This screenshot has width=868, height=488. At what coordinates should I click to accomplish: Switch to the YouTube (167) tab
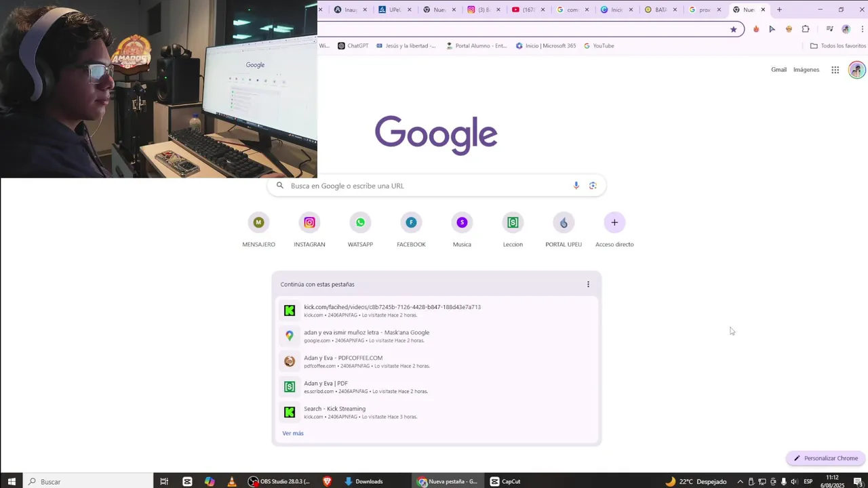click(x=529, y=9)
